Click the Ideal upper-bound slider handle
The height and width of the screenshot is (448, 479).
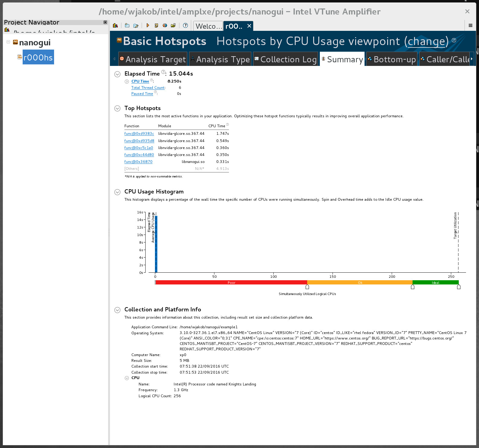point(459,287)
